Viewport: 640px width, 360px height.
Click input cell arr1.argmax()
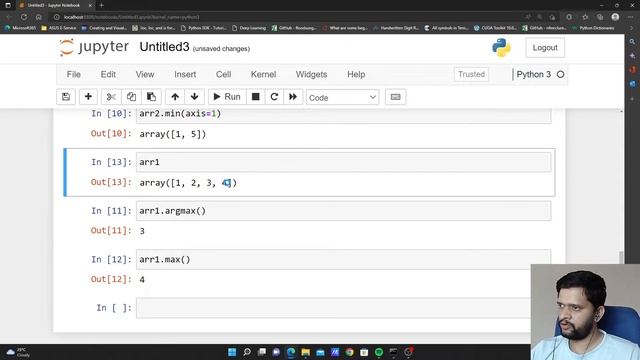coord(343,211)
